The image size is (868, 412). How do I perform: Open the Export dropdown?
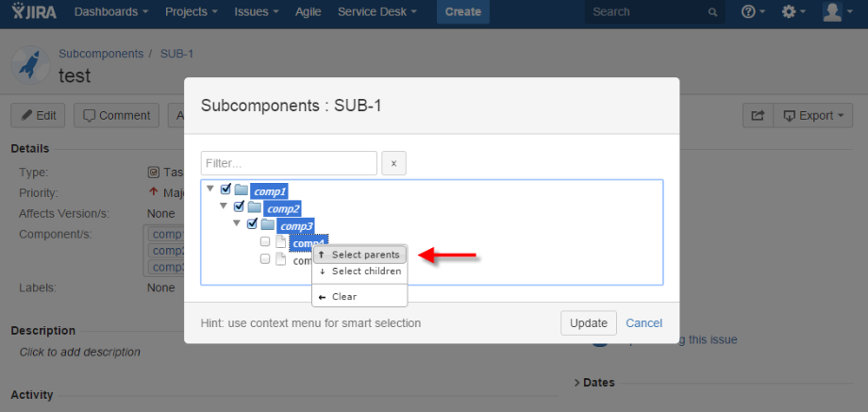812,116
